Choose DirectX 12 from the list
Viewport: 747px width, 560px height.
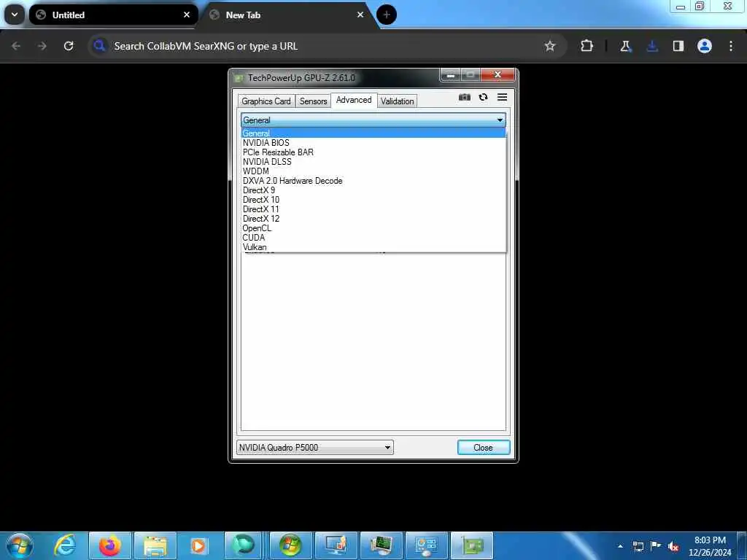point(373,219)
